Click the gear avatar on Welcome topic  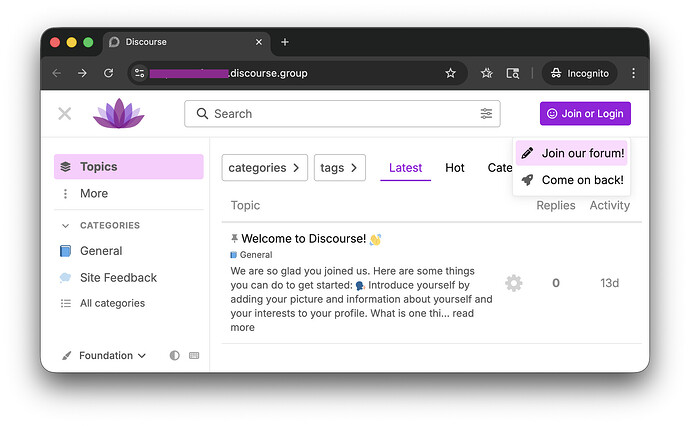pyautogui.click(x=514, y=283)
